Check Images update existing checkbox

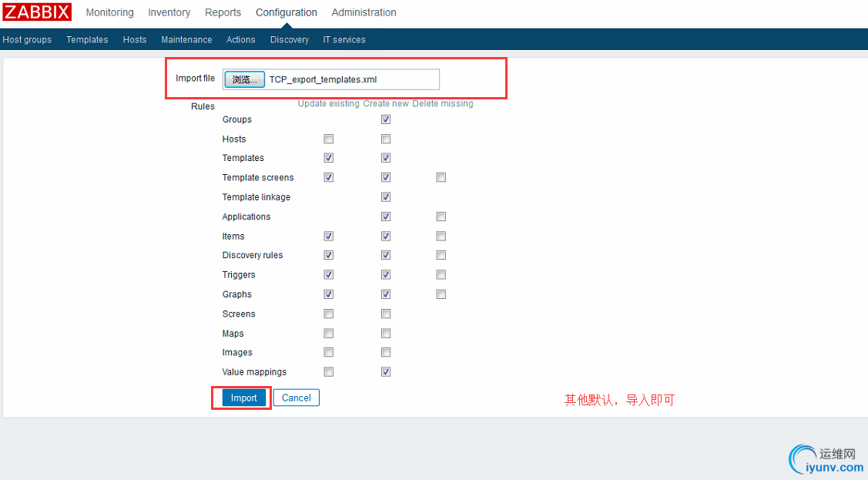click(329, 353)
